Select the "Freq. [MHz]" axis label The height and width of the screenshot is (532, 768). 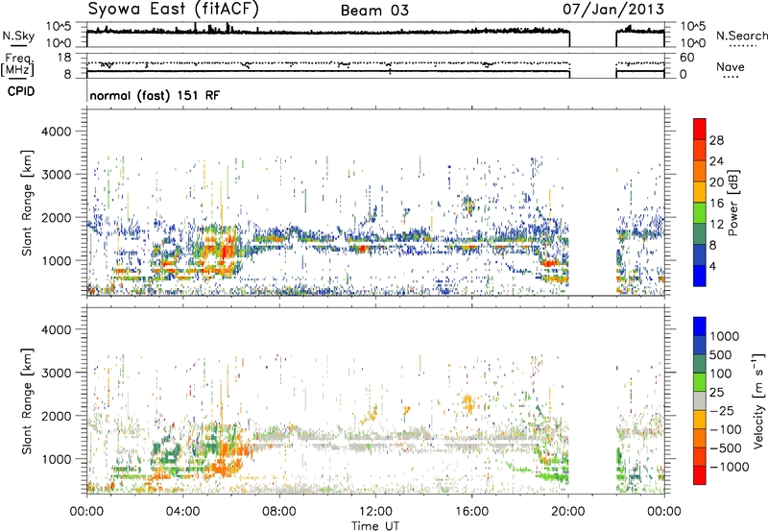(18, 65)
